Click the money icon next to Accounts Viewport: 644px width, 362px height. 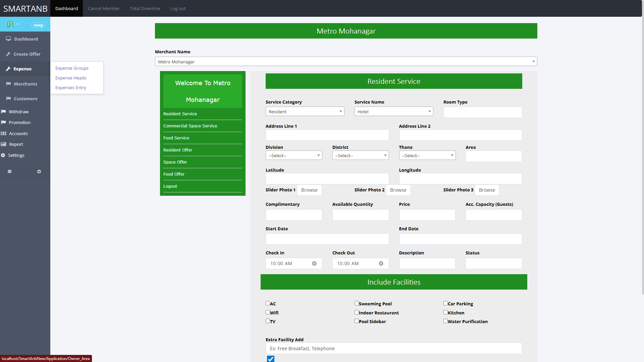pyautogui.click(x=4, y=133)
